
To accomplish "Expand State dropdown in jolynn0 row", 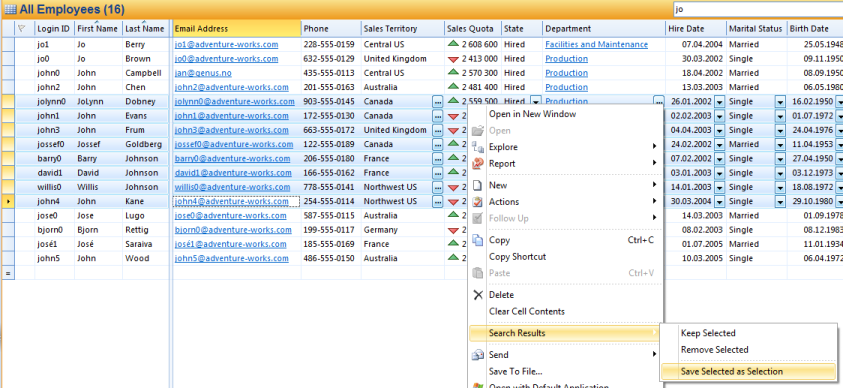I will pos(535,102).
